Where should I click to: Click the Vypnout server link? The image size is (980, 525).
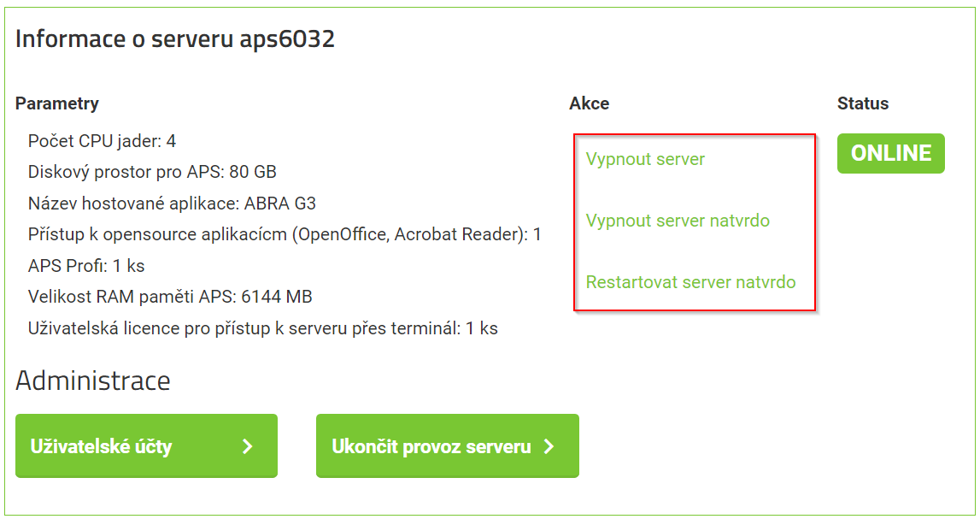645,159
